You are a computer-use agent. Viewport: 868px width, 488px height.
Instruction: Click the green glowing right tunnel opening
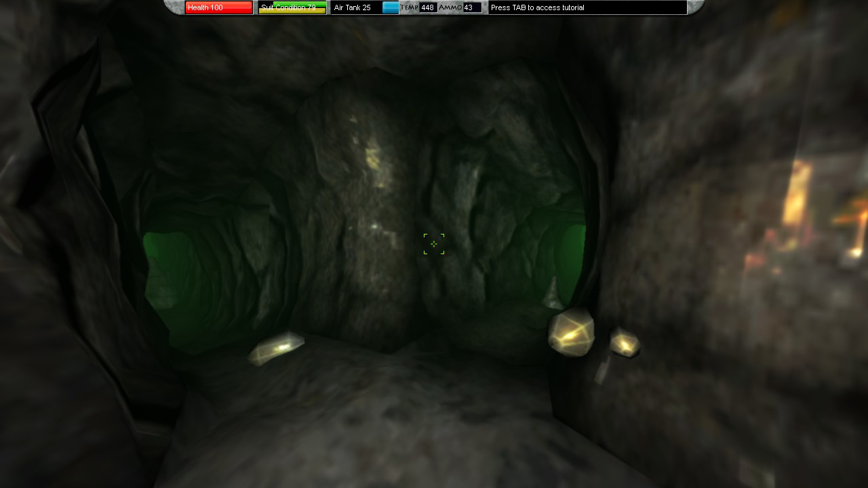[571, 258]
